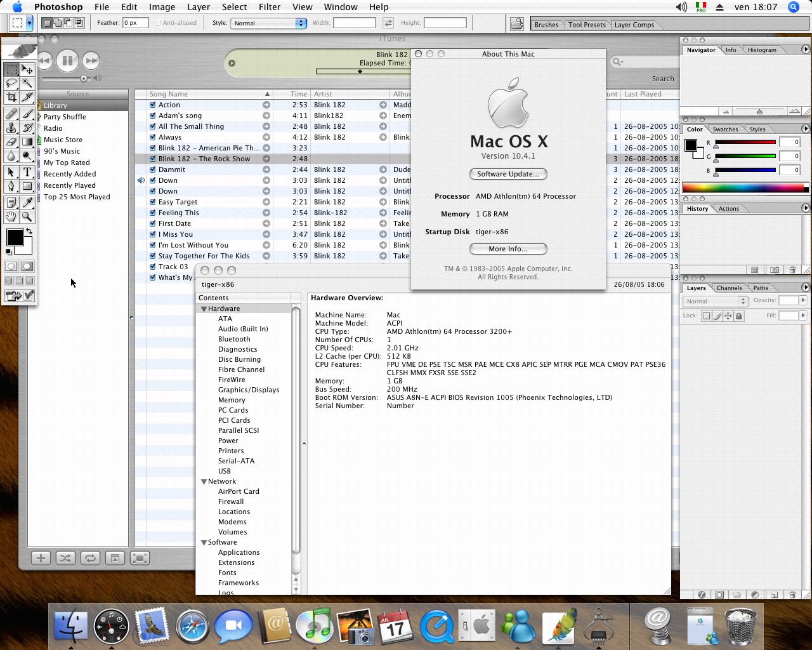
Task: Select the History Brush tool
Action: tap(27, 128)
